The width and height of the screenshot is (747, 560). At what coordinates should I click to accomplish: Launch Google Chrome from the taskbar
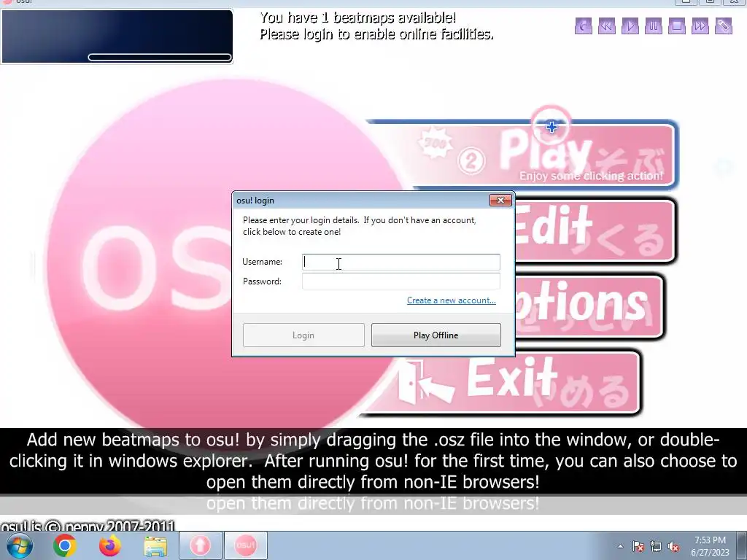[x=65, y=545]
